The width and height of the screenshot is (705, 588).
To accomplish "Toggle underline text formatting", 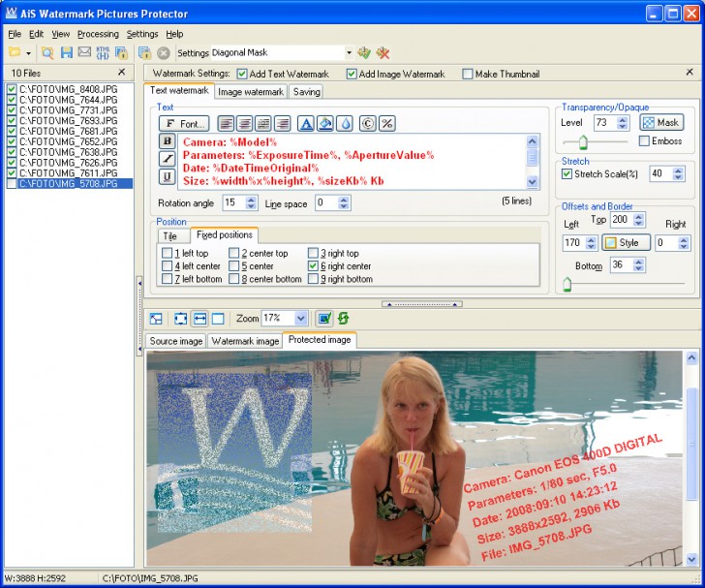I will [x=168, y=176].
